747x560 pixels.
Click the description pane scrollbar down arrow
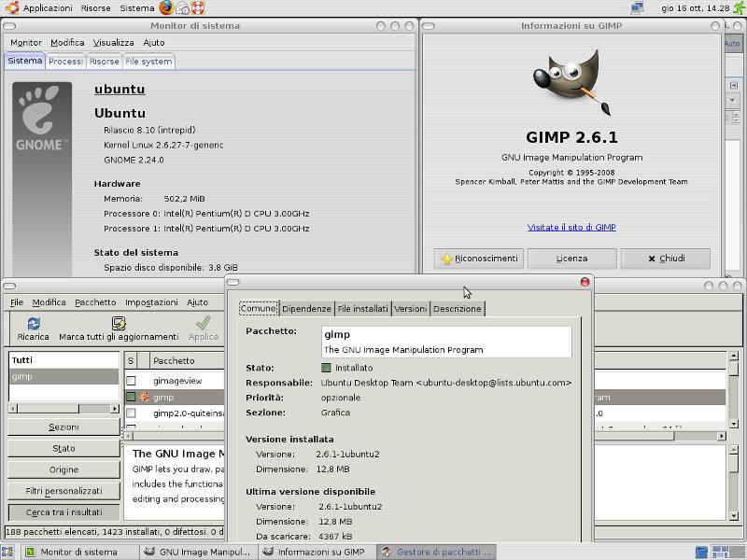(x=734, y=516)
